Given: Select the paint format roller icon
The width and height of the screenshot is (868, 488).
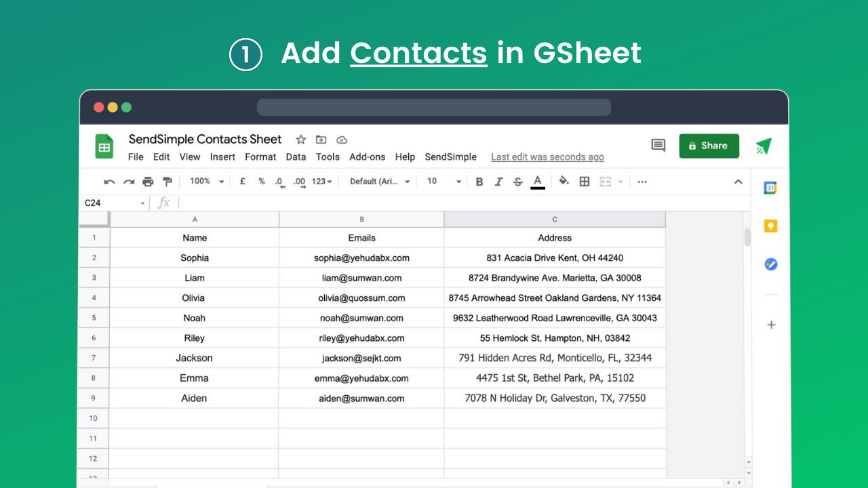Looking at the screenshot, I should (167, 182).
